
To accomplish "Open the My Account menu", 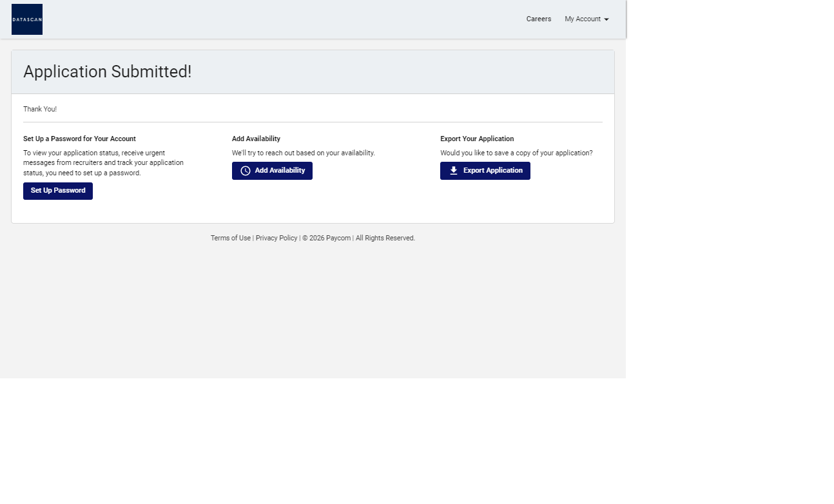I will (x=583, y=19).
